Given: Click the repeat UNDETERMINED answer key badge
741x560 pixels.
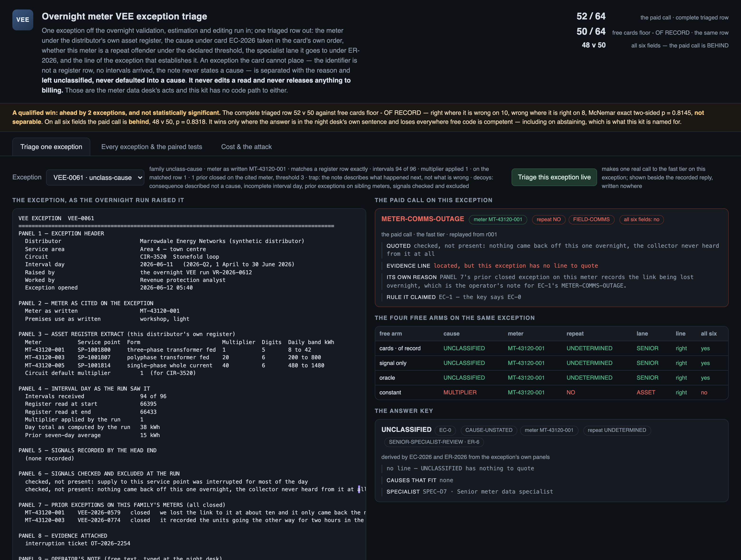Looking at the screenshot, I should click(x=617, y=430).
